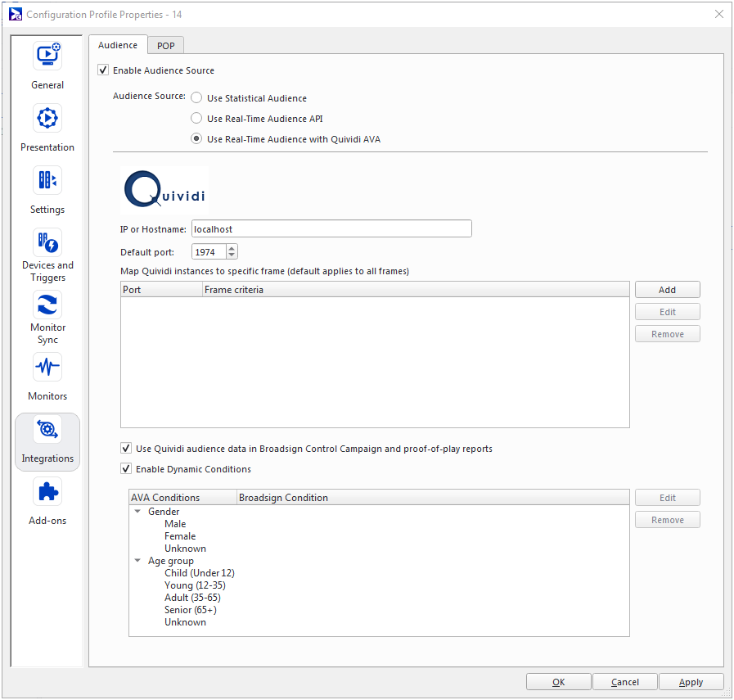Select the Audience tab
734x700 pixels.
118,45
